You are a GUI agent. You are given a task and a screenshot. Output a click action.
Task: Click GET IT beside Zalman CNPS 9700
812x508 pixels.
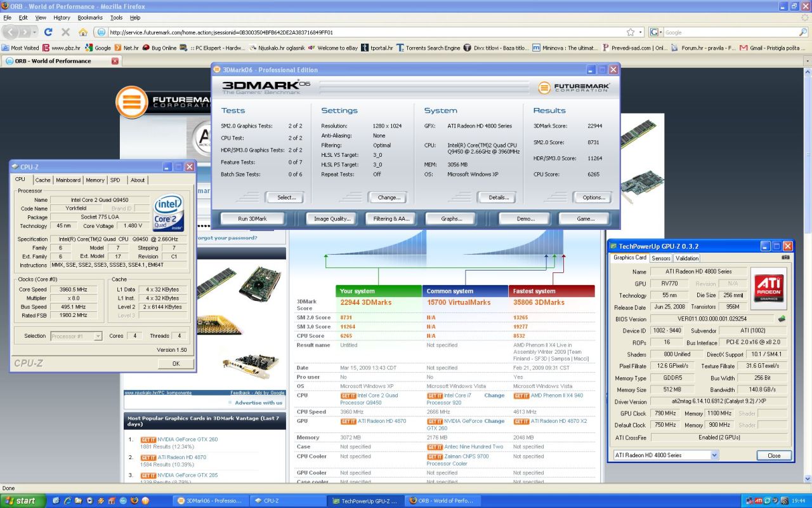pos(435,457)
